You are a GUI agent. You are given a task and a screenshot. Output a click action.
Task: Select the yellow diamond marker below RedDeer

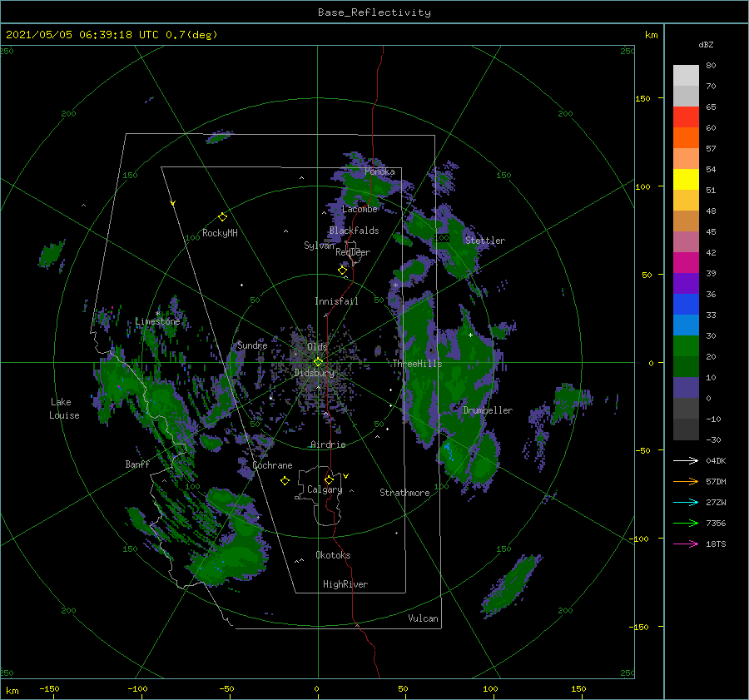[x=342, y=271]
